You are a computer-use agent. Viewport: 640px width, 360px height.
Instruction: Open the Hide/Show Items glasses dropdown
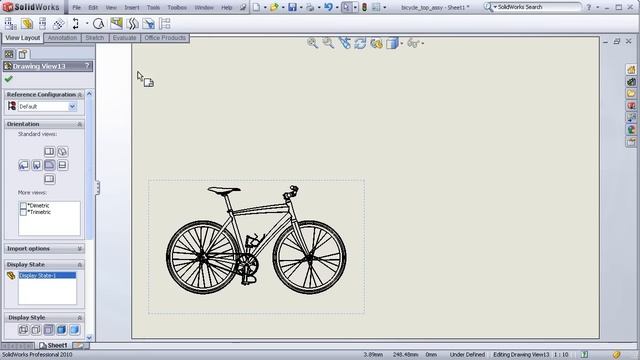pos(423,43)
